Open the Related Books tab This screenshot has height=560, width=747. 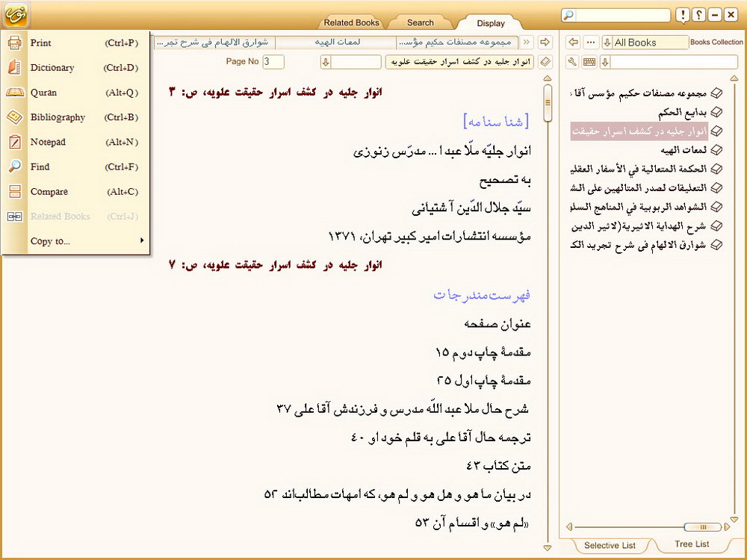point(351,23)
